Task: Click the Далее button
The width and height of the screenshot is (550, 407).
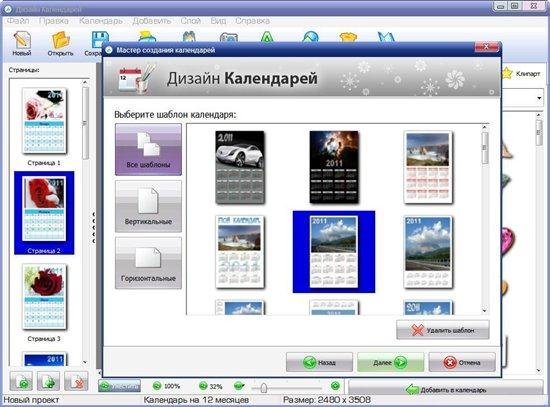Action: tap(390, 362)
